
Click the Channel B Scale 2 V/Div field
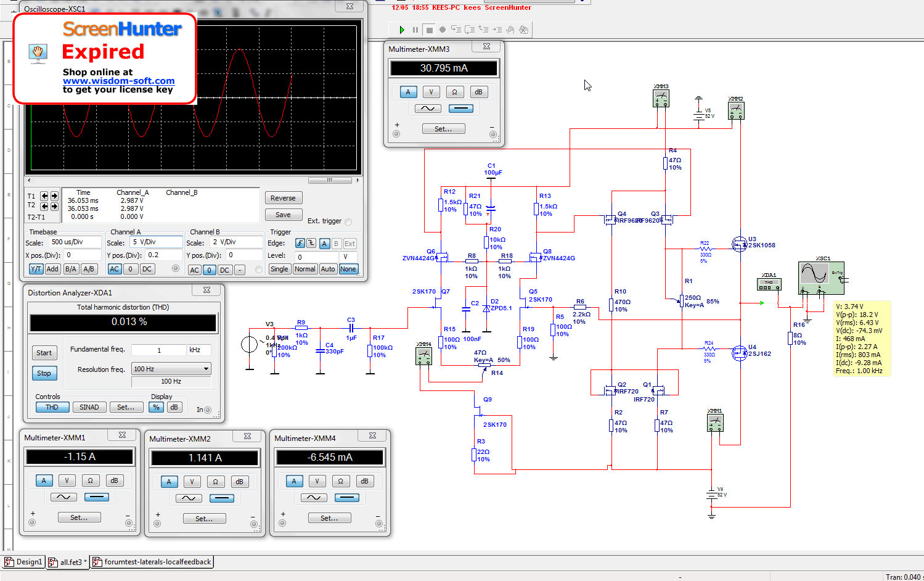pyautogui.click(x=236, y=242)
